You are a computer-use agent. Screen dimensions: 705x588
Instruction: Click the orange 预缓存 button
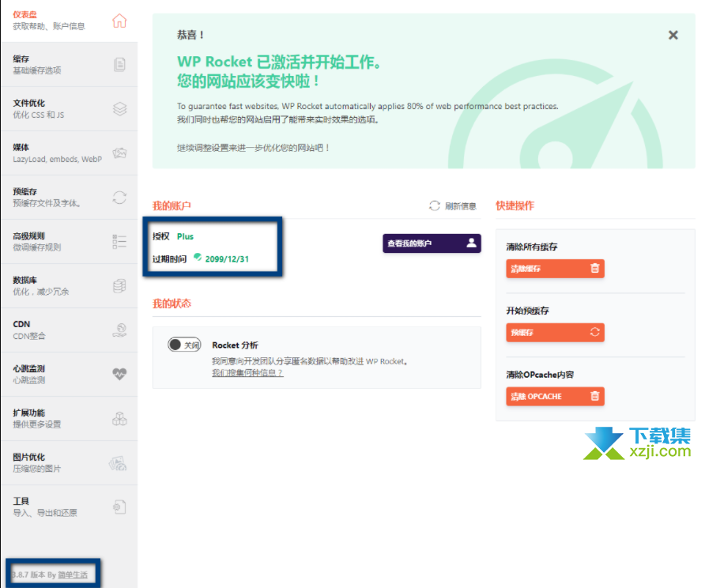point(555,332)
